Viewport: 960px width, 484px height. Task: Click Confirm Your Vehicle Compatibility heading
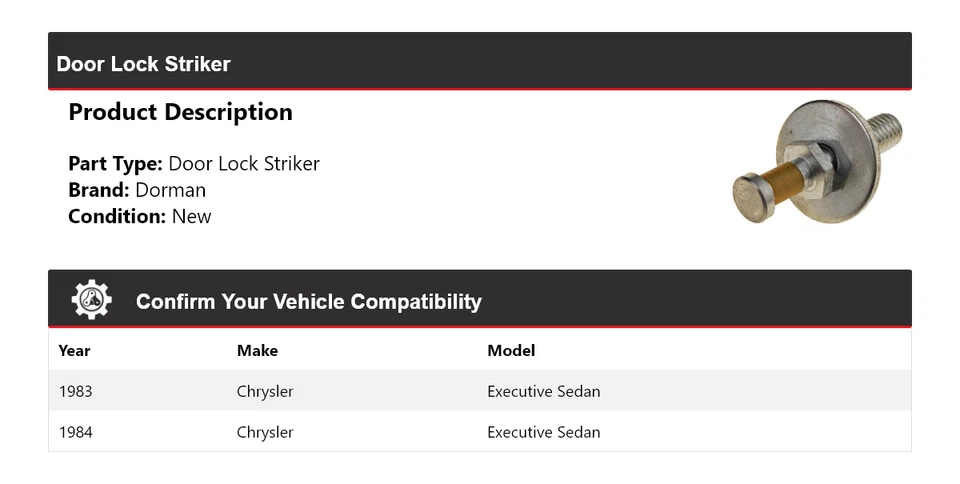tap(308, 301)
